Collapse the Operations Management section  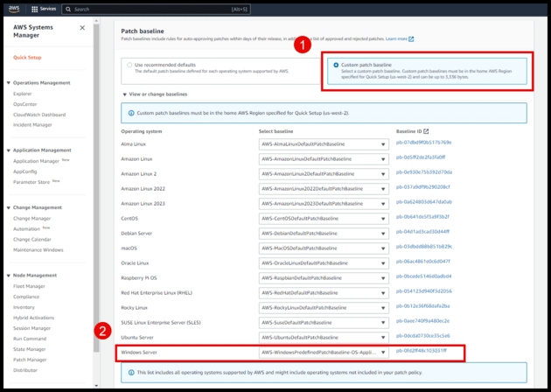pos(9,83)
